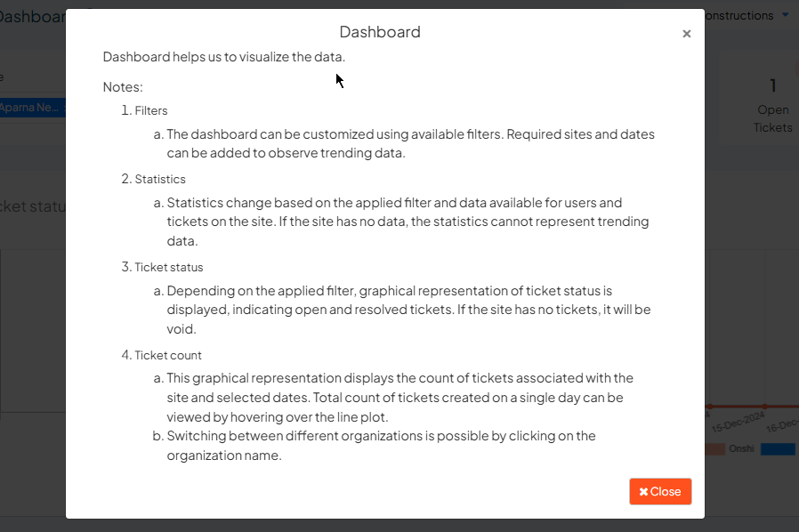Expand the Constructions organization dropdown arrow
The height and width of the screenshot is (532, 799).
785,15
